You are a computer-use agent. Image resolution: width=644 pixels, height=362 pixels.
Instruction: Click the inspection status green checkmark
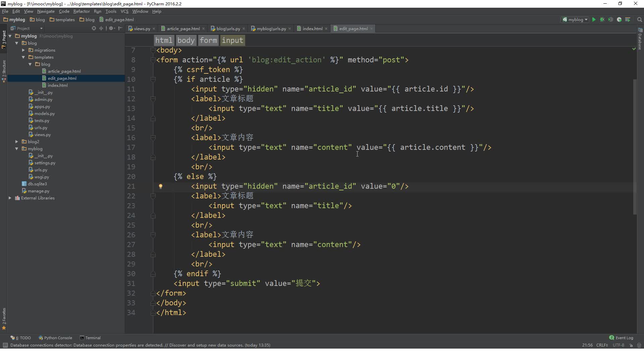(x=634, y=49)
